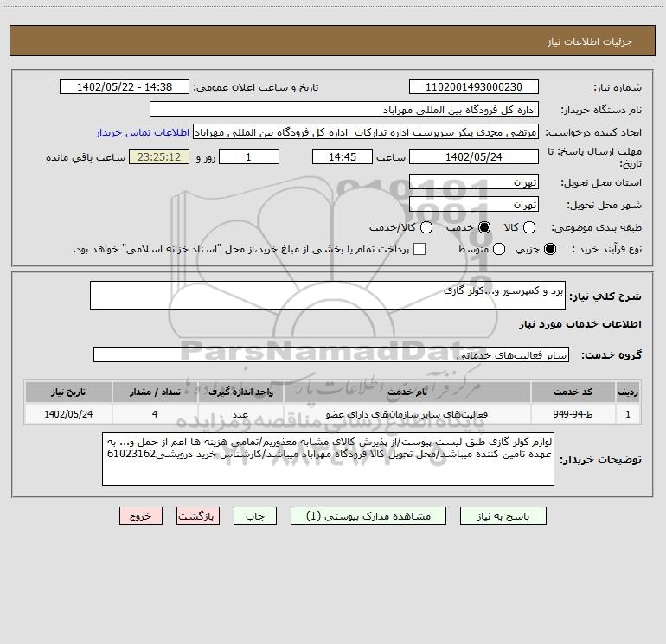Image resolution: width=666 pixels, height=644 pixels.
Task: Click the توضیحات خریدار text area
Action: 328,459
